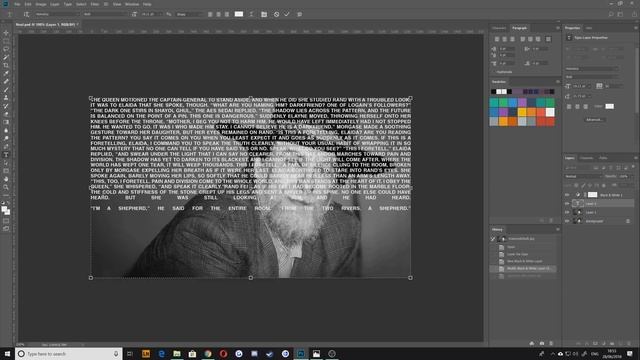Select the Crop tool
The width and height of the screenshot is (640, 360).
pyautogui.click(x=6, y=65)
